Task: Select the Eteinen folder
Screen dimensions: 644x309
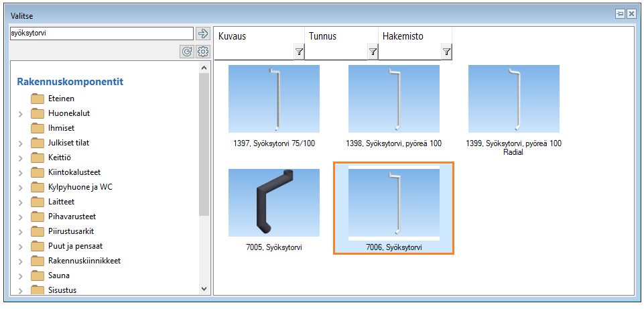Action: (x=61, y=99)
